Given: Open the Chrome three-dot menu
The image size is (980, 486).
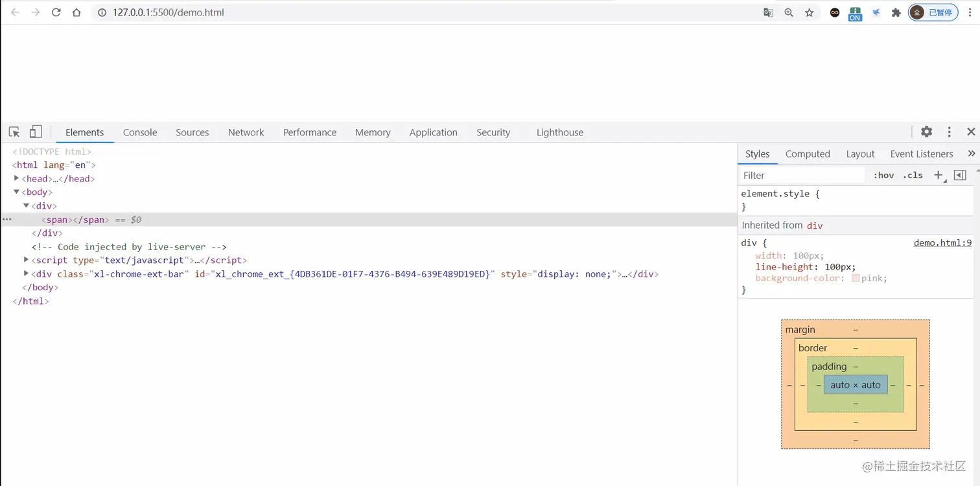Looking at the screenshot, I should click(969, 12).
